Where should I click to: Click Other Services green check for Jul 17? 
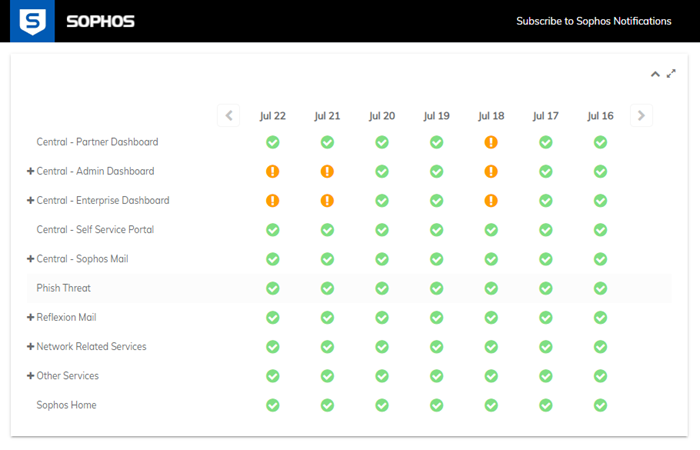point(546,376)
